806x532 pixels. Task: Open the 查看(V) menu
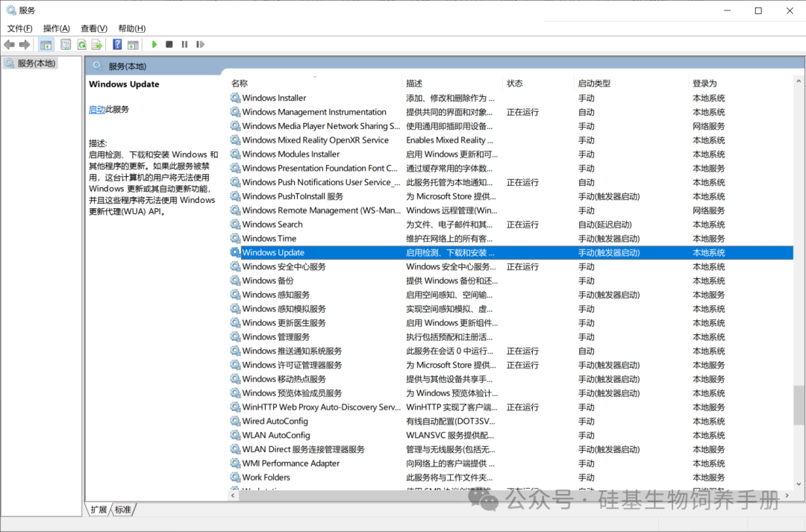coord(94,28)
